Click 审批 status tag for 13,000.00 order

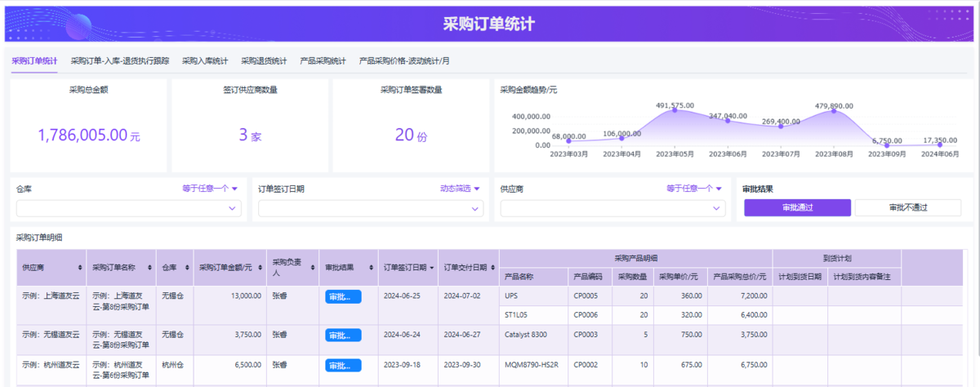[x=343, y=296]
